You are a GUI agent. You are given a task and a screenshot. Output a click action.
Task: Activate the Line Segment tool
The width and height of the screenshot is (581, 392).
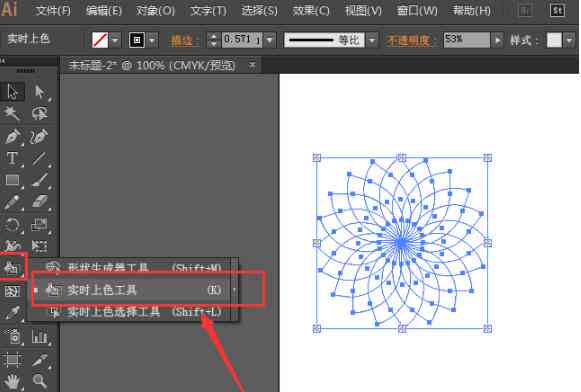(x=40, y=159)
